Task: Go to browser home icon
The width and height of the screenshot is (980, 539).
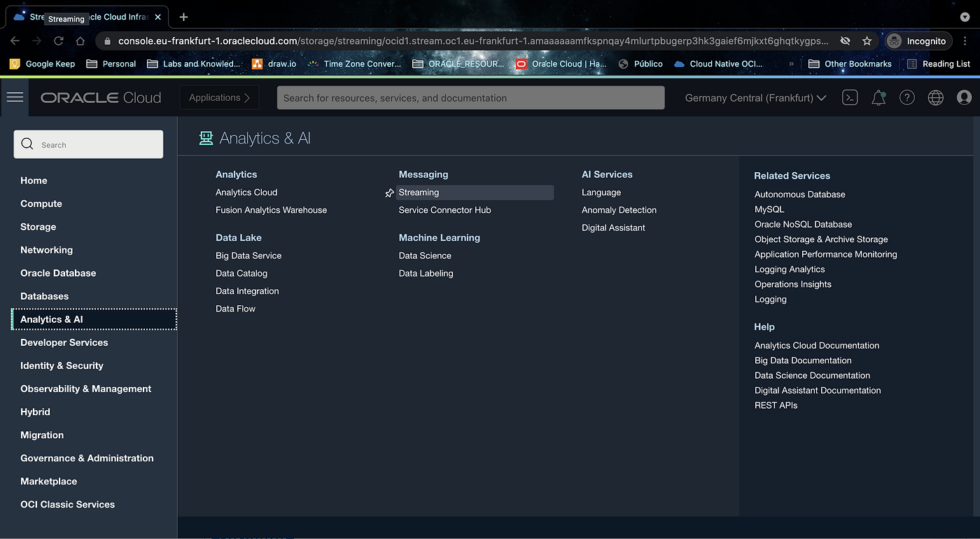Action: pyautogui.click(x=80, y=41)
